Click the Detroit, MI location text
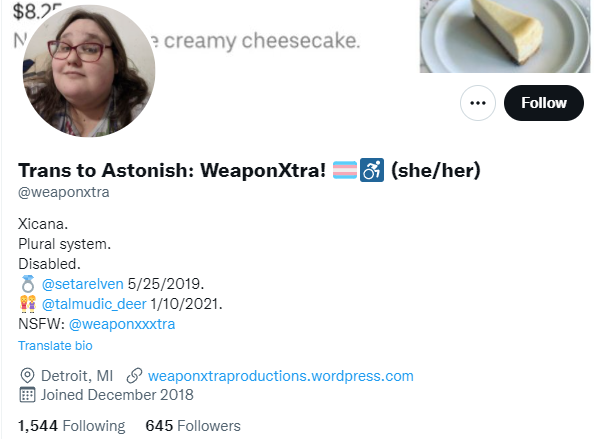600x439 pixels. pyautogui.click(x=77, y=376)
